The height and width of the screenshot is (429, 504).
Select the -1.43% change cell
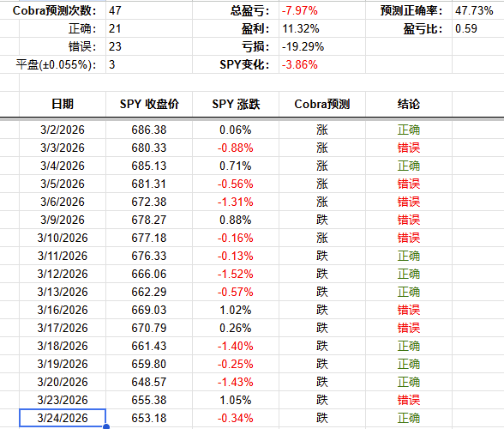click(236, 382)
